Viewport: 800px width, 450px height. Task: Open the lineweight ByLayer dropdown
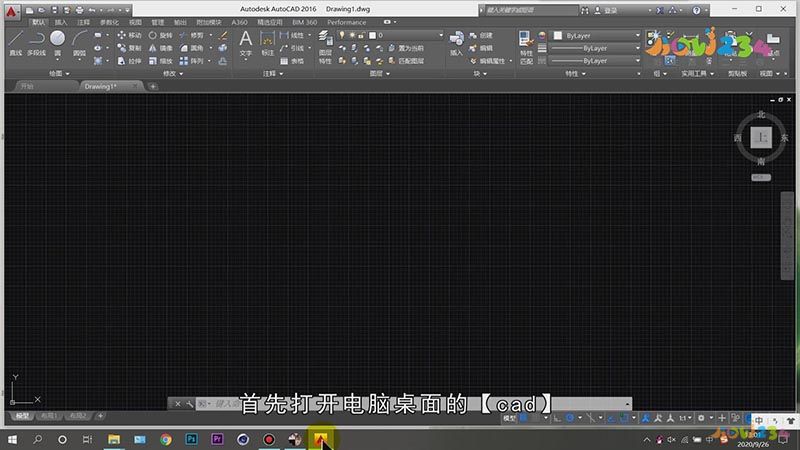596,48
